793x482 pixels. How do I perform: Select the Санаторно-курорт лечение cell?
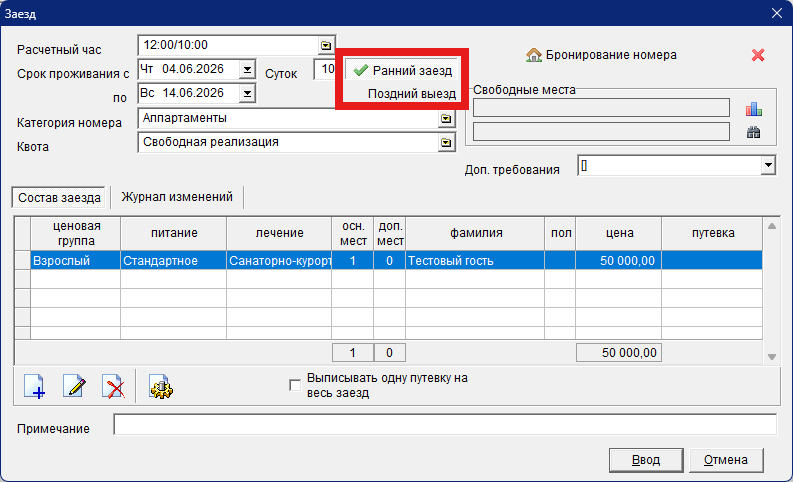279,260
